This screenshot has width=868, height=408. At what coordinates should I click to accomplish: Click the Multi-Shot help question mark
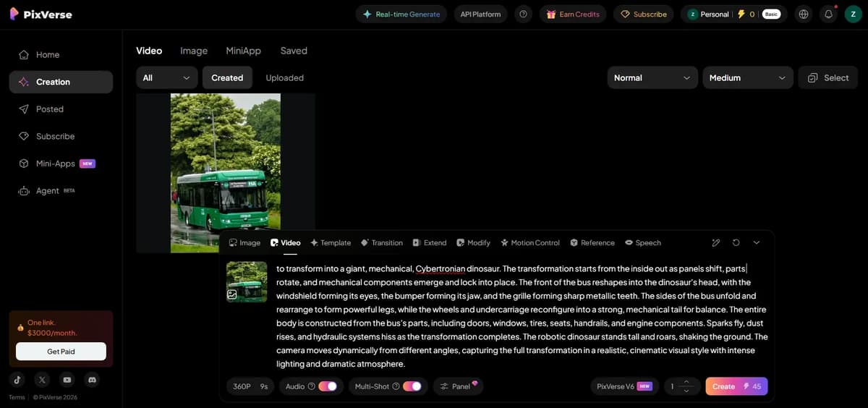396,386
